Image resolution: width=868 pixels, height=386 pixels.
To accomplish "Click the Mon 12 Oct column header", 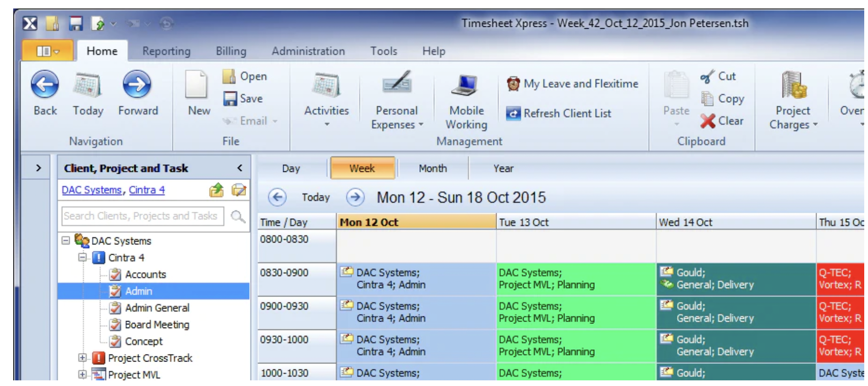I will (x=416, y=222).
